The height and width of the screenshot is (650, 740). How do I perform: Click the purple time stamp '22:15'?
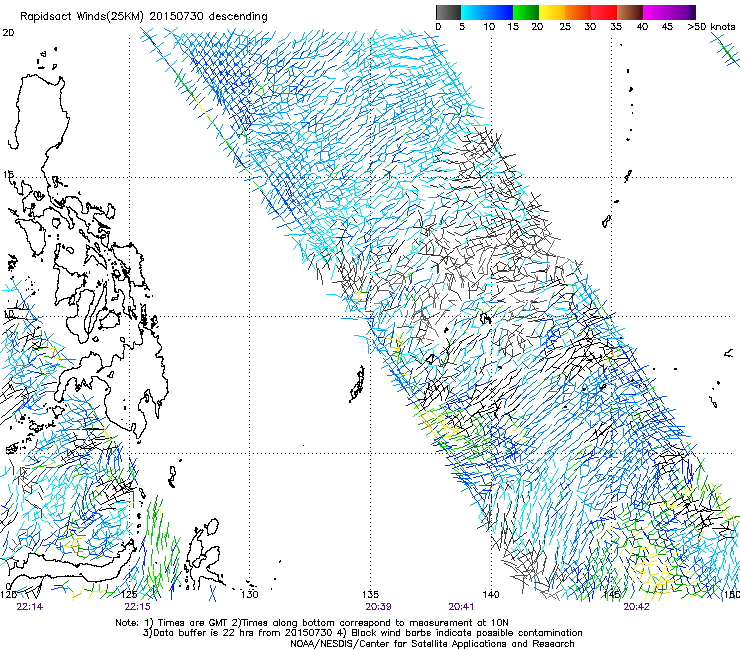137,607
